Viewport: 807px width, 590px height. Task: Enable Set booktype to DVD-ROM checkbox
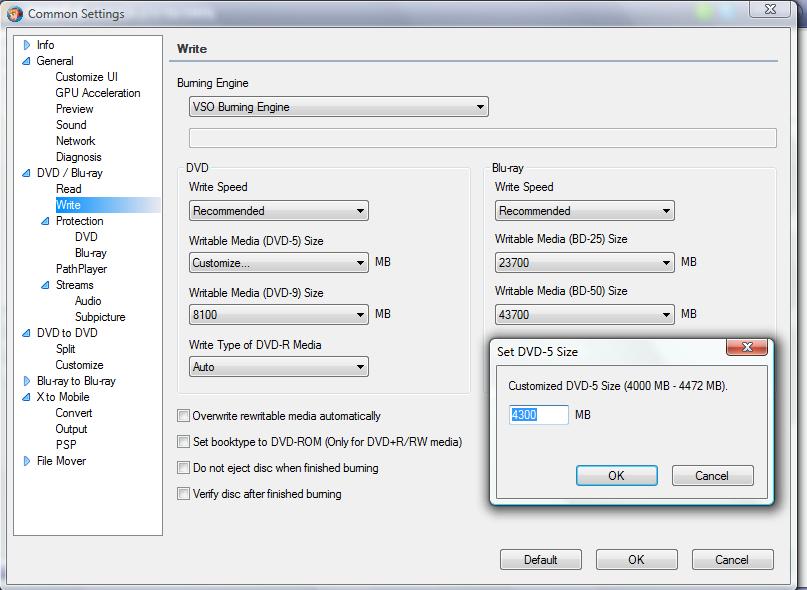point(183,441)
